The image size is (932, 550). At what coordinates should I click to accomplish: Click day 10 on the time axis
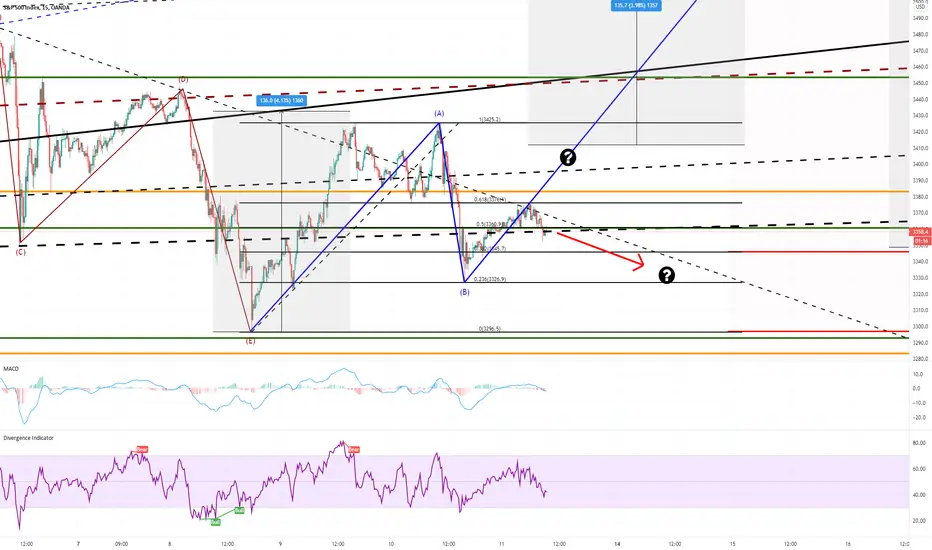tap(391, 543)
